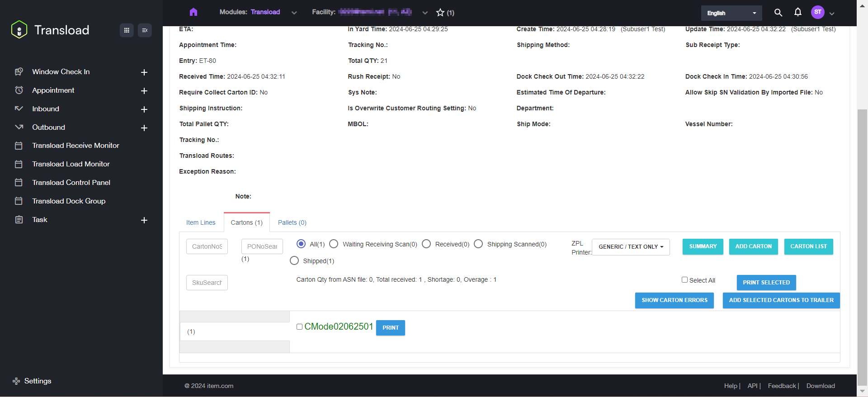Click the favorites star icon
The image size is (868, 397).
[x=440, y=13]
